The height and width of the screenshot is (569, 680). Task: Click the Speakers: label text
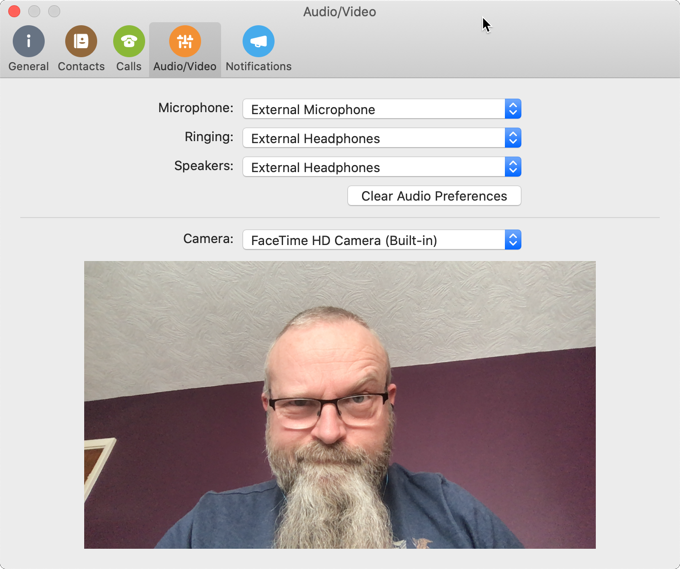coord(204,166)
